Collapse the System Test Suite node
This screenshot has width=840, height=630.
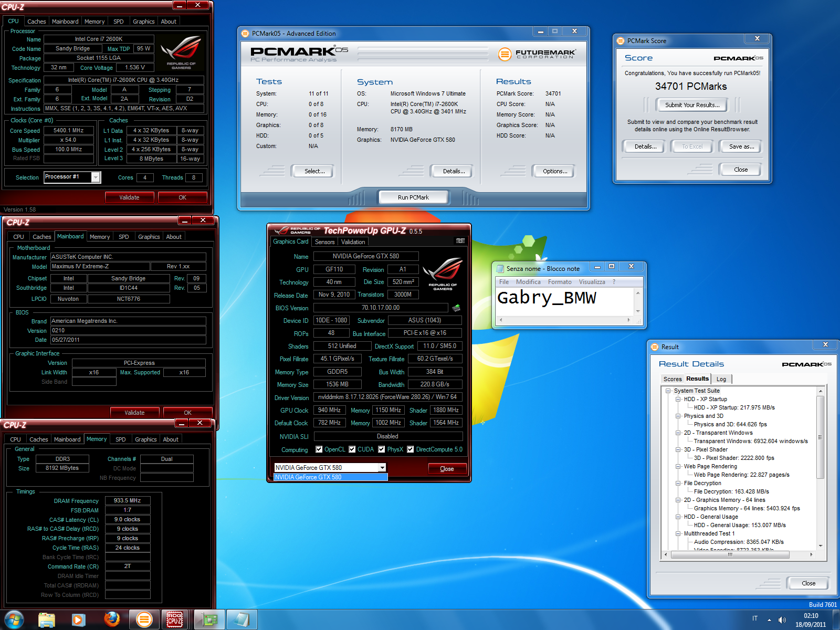(x=668, y=391)
